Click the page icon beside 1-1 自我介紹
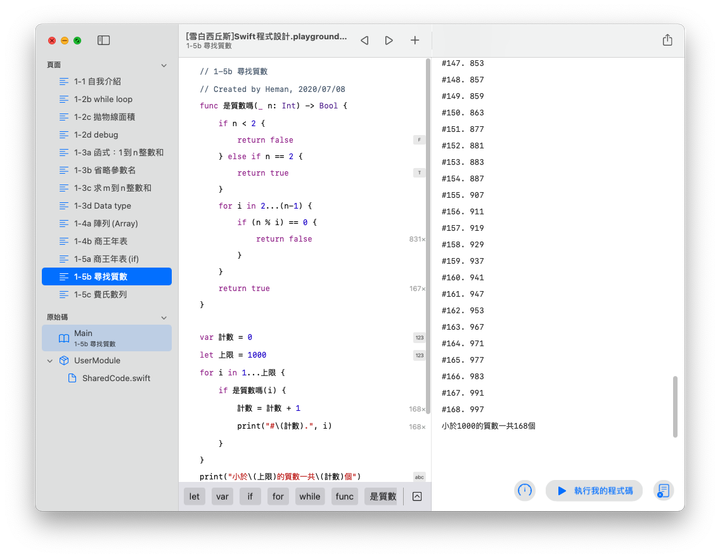The width and height of the screenshot is (720, 558). [x=64, y=82]
